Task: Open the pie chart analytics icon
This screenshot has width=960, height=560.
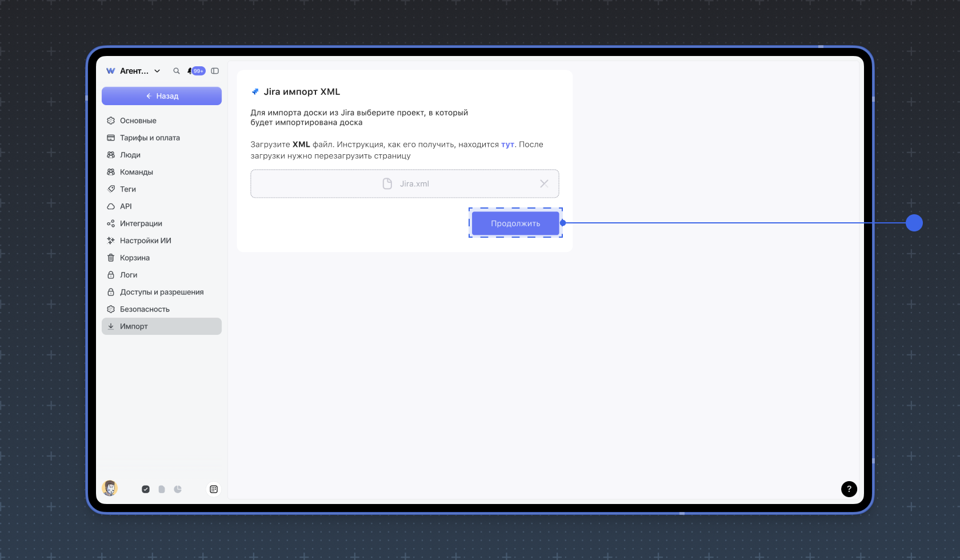Action: (178, 489)
